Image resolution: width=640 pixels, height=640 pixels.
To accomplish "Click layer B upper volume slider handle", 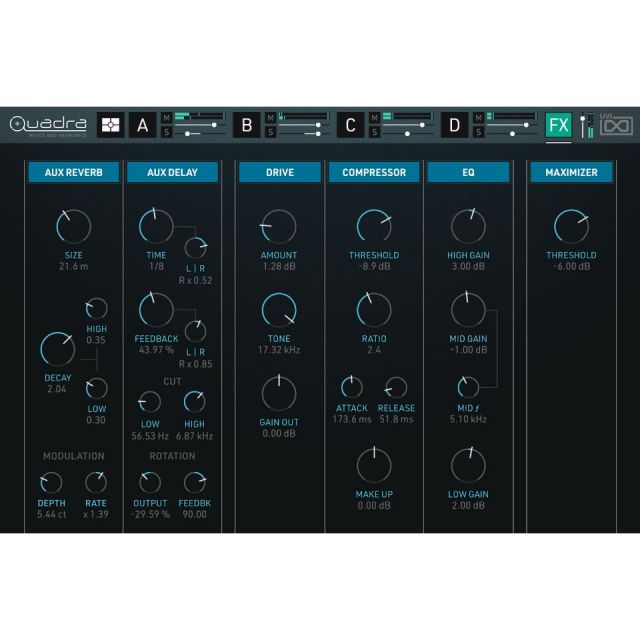I will point(318,125).
